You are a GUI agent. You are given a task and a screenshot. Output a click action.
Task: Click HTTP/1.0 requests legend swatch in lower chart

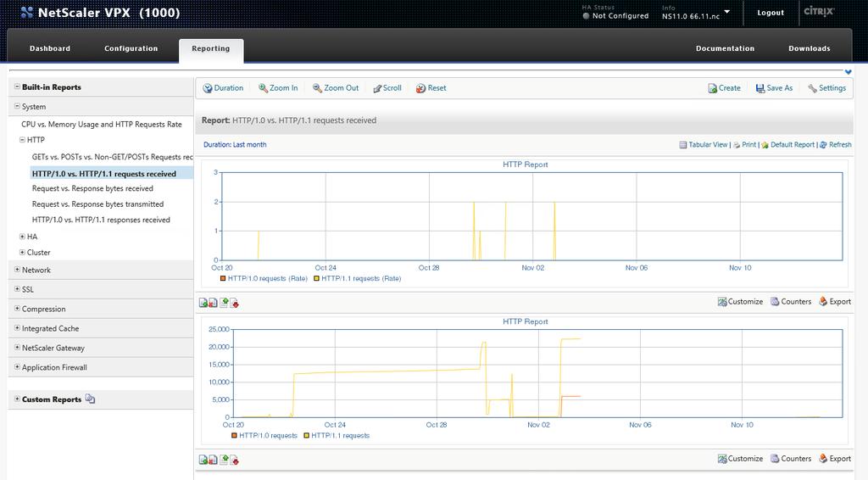pos(234,435)
